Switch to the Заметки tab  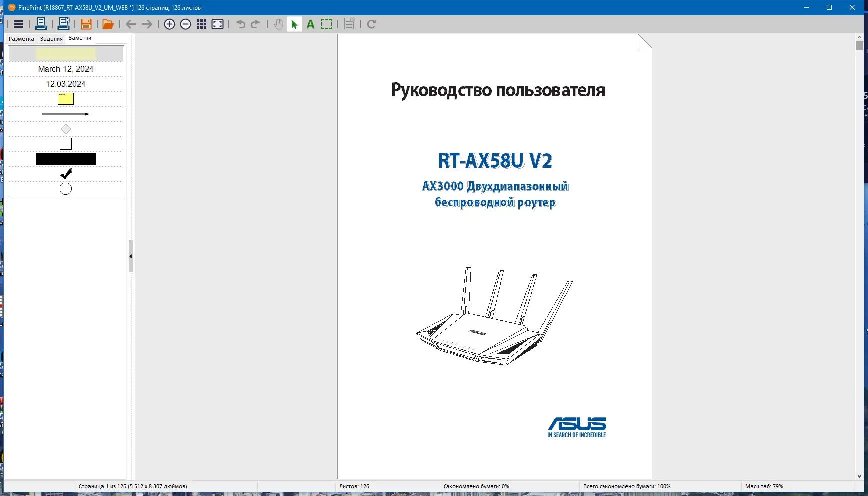tap(80, 38)
